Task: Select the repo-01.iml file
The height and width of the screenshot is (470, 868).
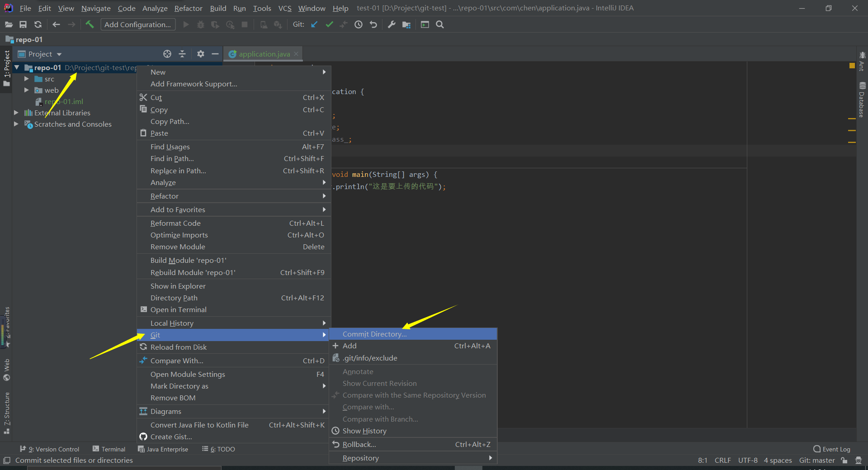Action: pyautogui.click(x=64, y=101)
